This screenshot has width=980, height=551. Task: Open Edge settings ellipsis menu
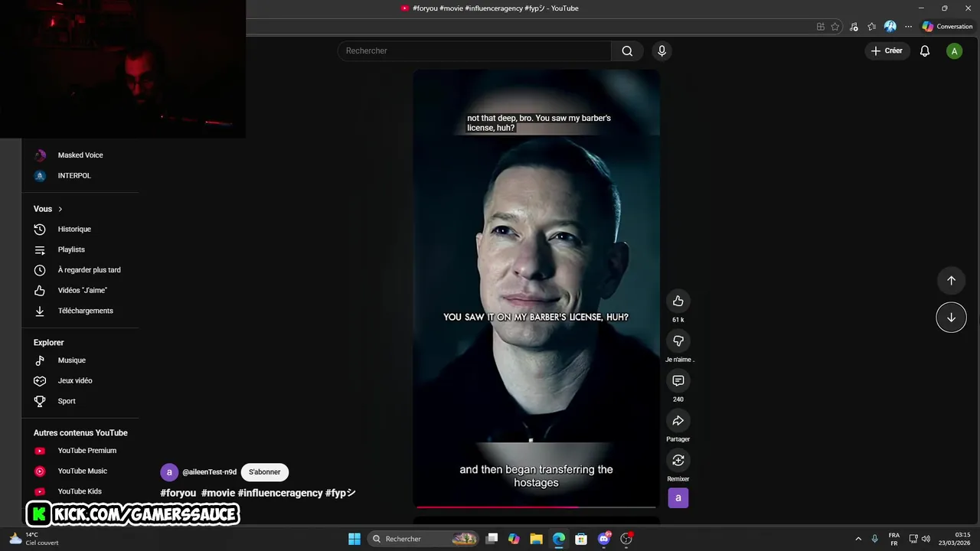(x=908, y=26)
